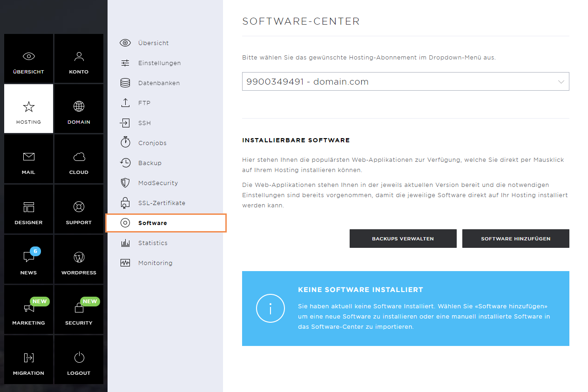Click the Software hinzufügen button
Viewport: 588px width, 392px height.
pos(516,239)
